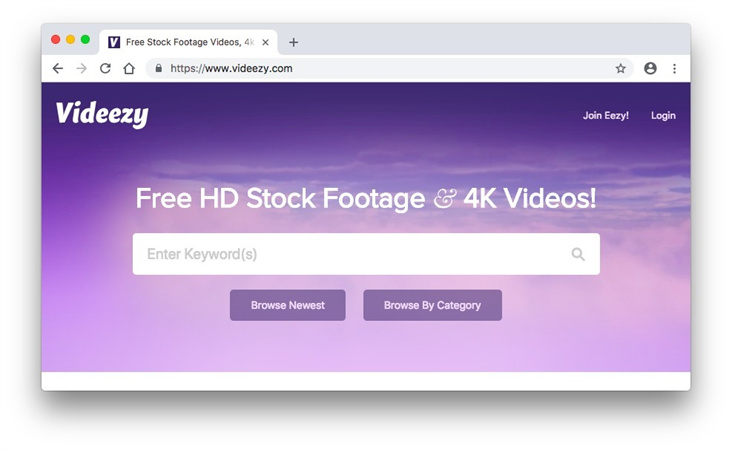This screenshot has width=732, height=450.
Task: Select the Free Stock Footage Videos tab
Action: tap(188, 42)
